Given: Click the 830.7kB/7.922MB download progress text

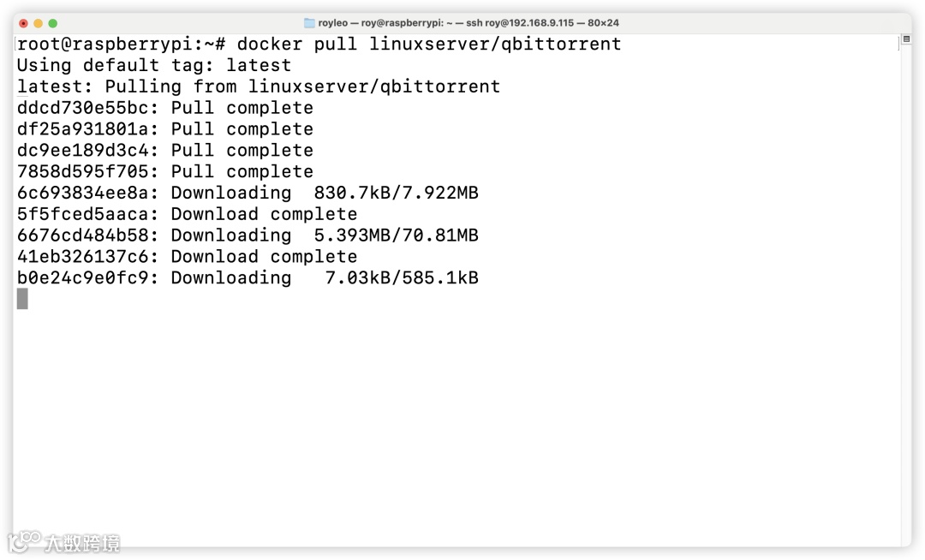Looking at the screenshot, I should pos(396,193).
